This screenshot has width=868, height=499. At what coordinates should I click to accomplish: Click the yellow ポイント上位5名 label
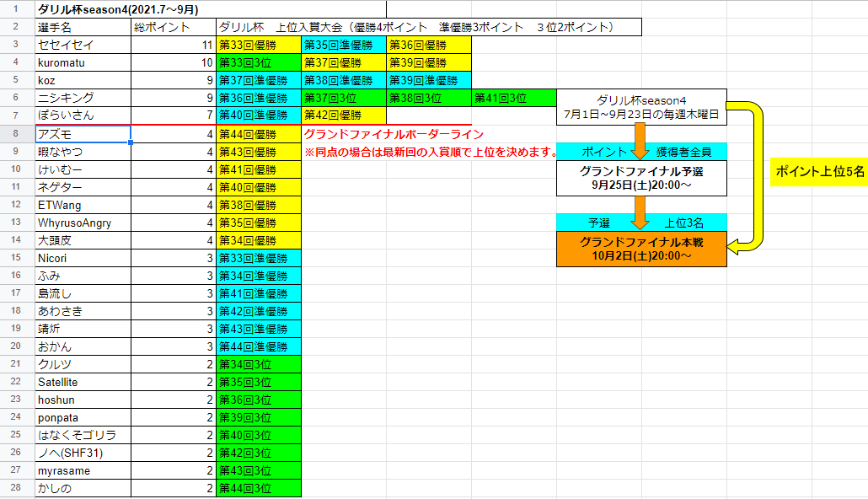pyautogui.click(x=819, y=172)
